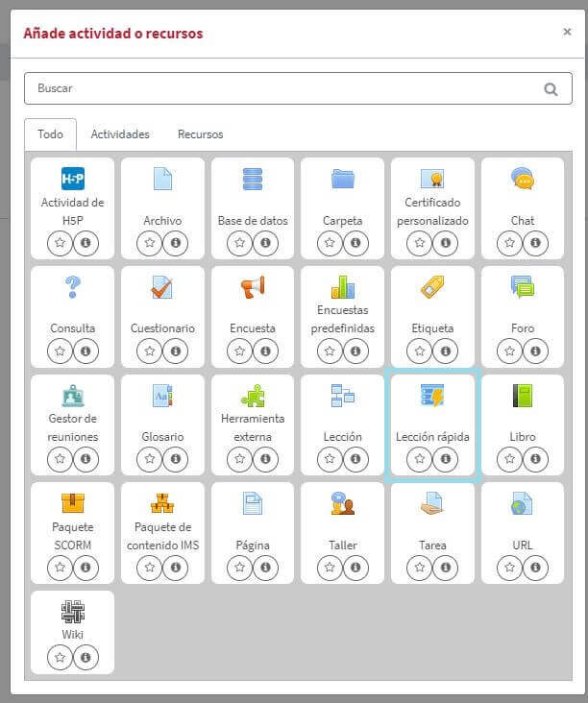Select the Encuestas predefinidas chart icon
Viewport: 588px width, 703px height.
343,287
